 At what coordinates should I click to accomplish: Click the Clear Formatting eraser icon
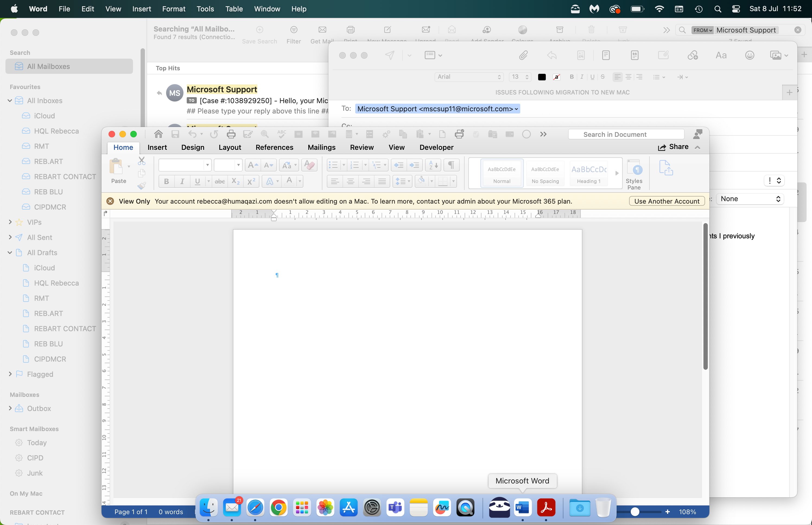[x=309, y=165]
